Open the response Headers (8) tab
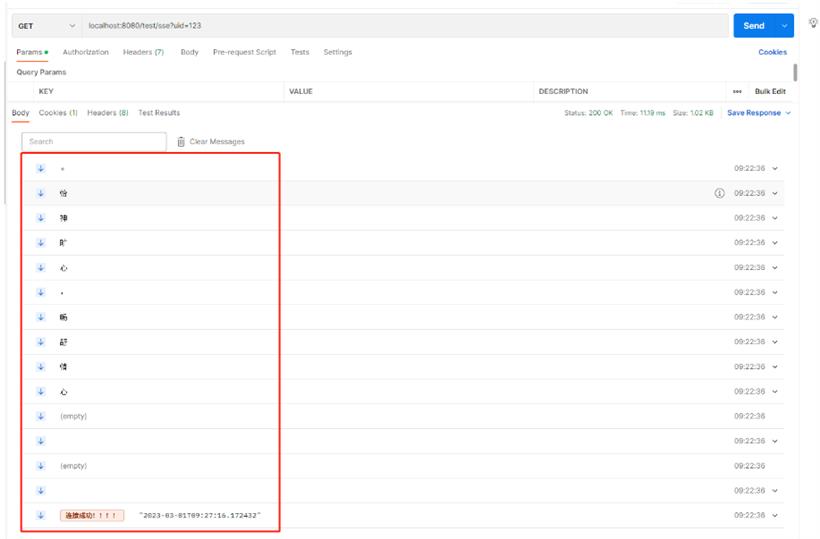 pos(108,113)
